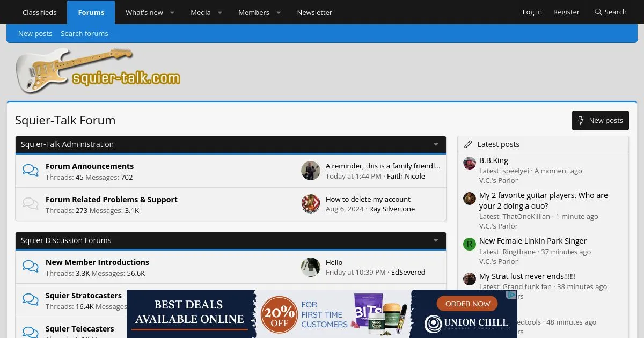This screenshot has height=338, width=644.
Task: Click the dark New posts button
Action: (x=601, y=121)
